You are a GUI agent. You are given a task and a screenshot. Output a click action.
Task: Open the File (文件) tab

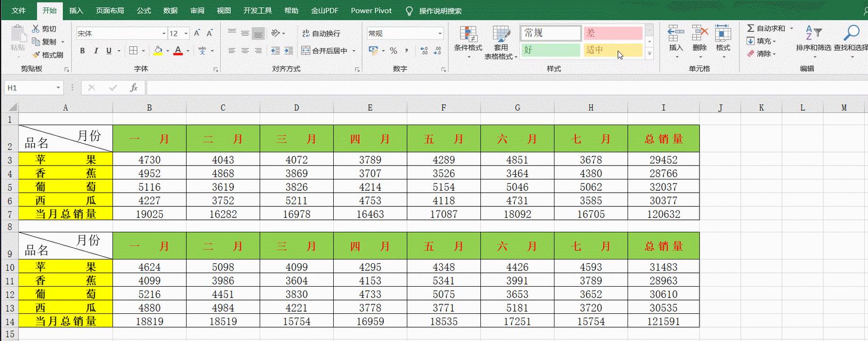click(19, 11)
